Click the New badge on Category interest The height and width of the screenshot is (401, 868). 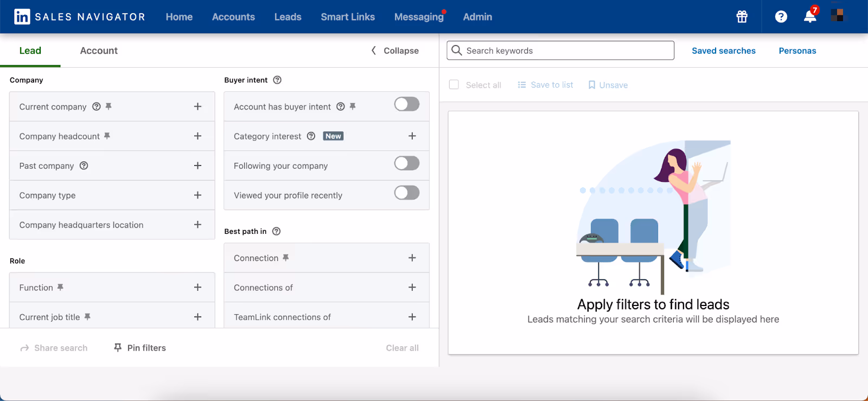(334, 136)
